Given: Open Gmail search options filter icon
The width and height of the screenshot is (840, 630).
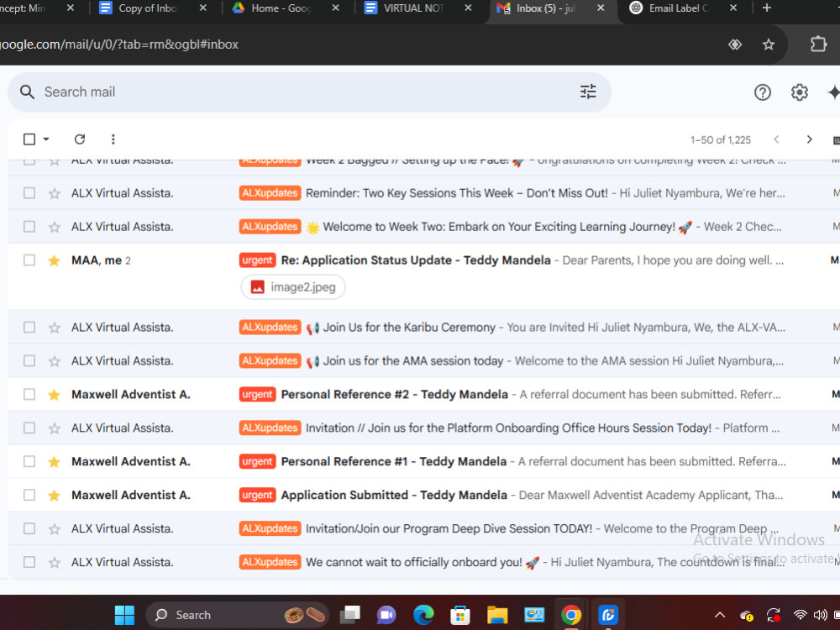Looking at the screenshot, I should 588,92.
